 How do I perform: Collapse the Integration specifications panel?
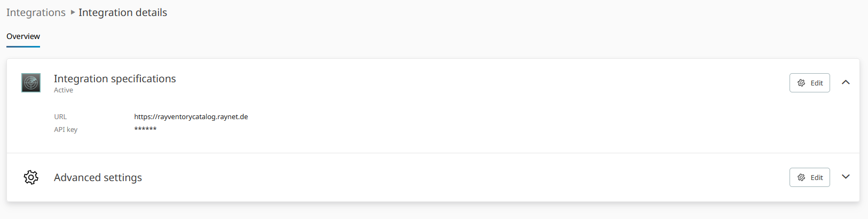coord(846,82)
